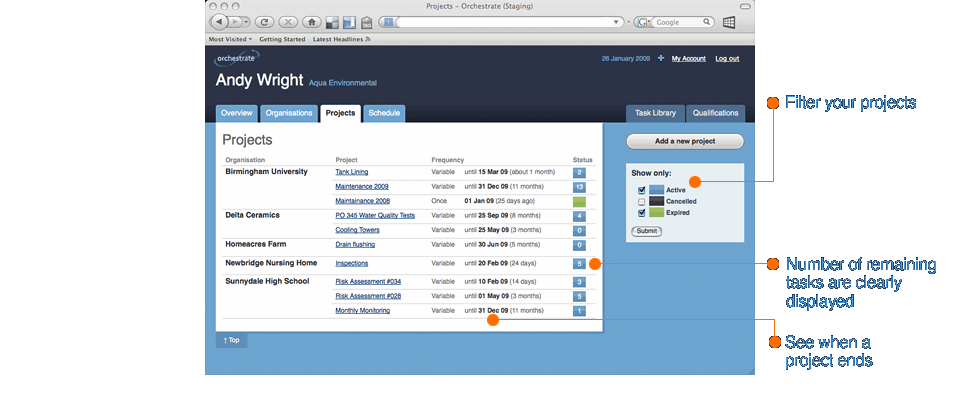Go to browser home page icon
Screen dimensions: 960x413
311,21
